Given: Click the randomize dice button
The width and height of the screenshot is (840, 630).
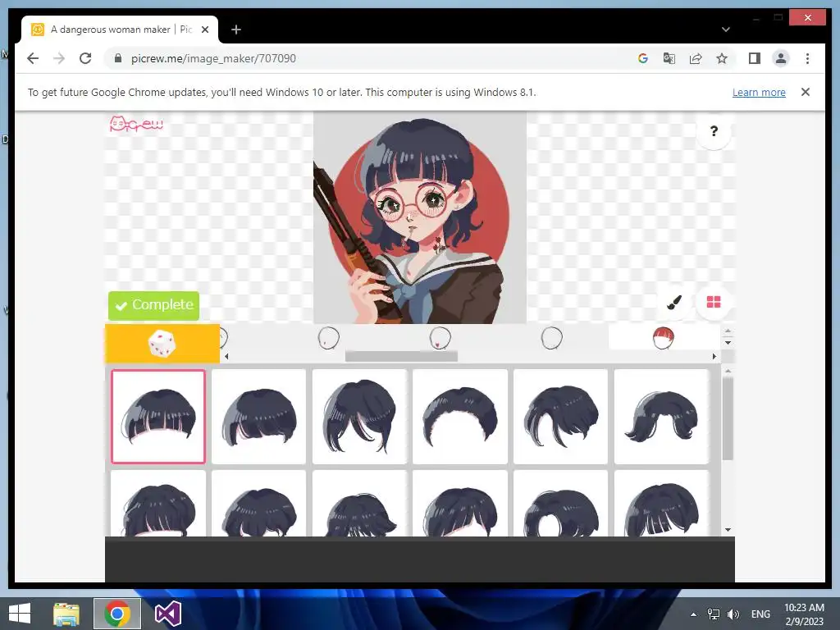Looking at the screenshot, I should click(x=162, y=344).
